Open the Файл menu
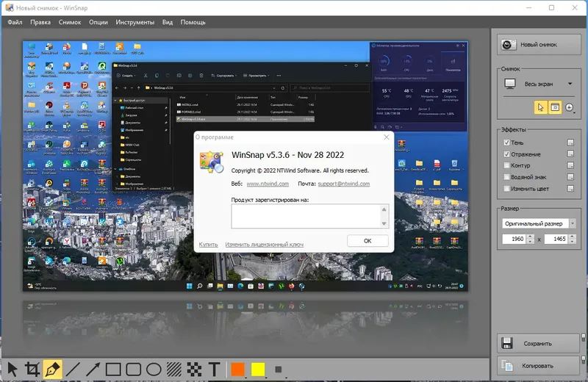The height and width of the screenshot is (382, 588). [x=15, y=22]
